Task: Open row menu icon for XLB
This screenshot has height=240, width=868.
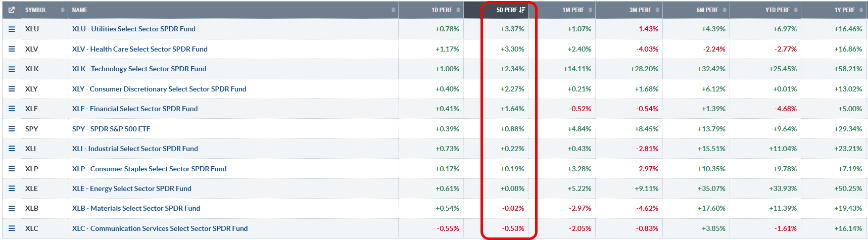Action: pos(12,208)
